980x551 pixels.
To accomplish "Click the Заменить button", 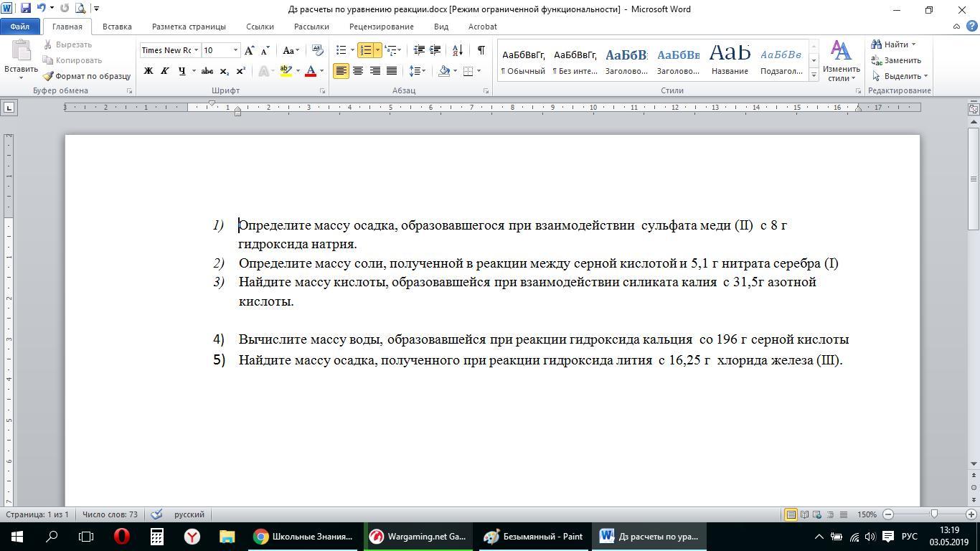I will [x=896, y=60].
